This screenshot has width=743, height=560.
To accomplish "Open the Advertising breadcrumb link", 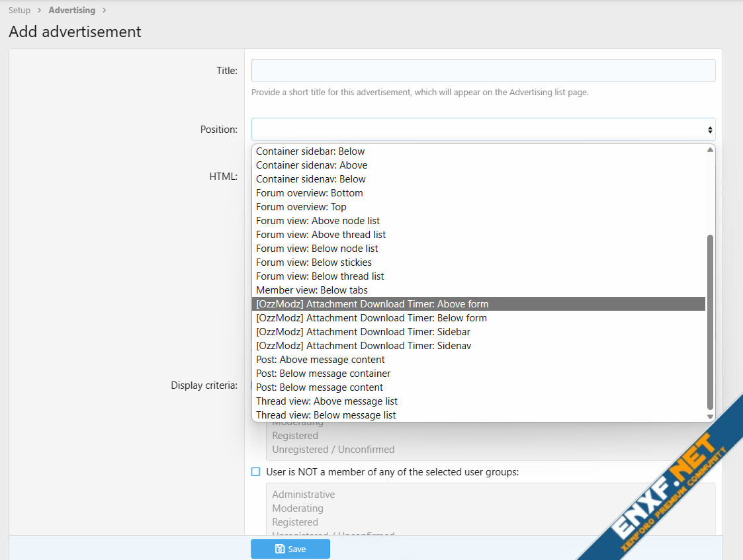I will (x=71, y=11).
